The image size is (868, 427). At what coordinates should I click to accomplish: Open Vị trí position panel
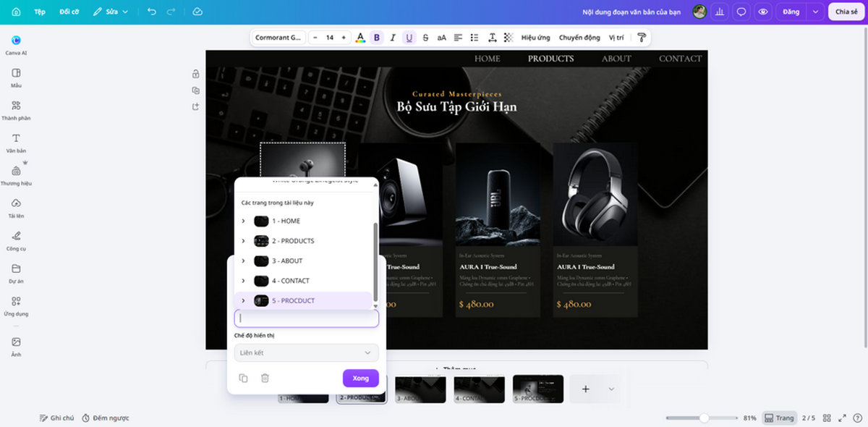pos(616,38)
